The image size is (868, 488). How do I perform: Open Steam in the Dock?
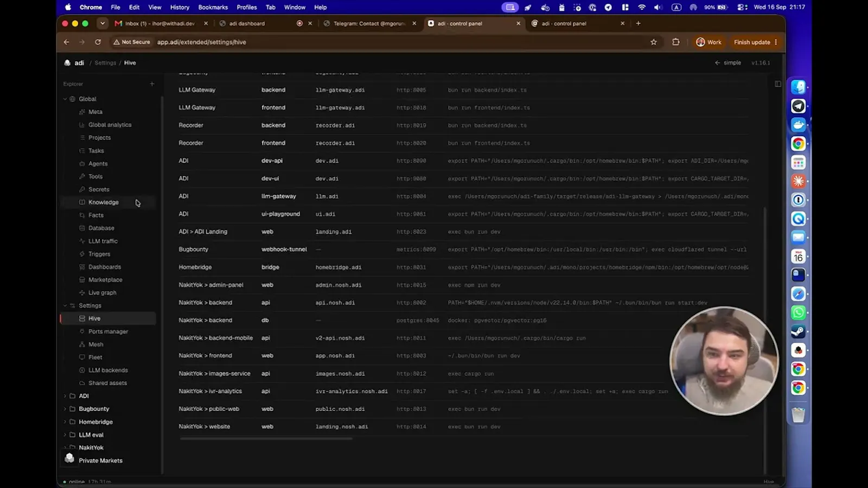[798, 331]
